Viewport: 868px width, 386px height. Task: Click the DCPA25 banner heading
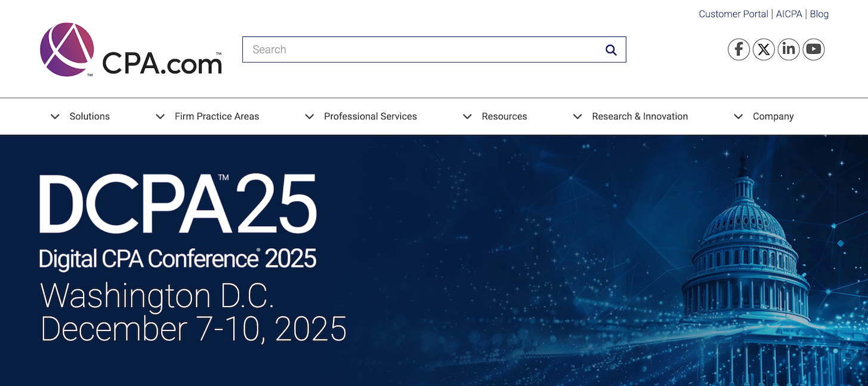tap(178, 205)
